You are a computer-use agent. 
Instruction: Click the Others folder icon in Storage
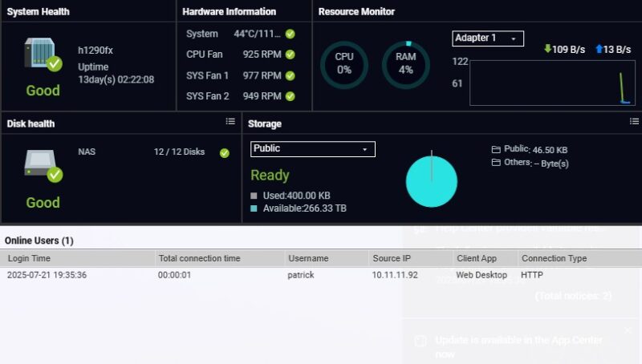[496, 163]
